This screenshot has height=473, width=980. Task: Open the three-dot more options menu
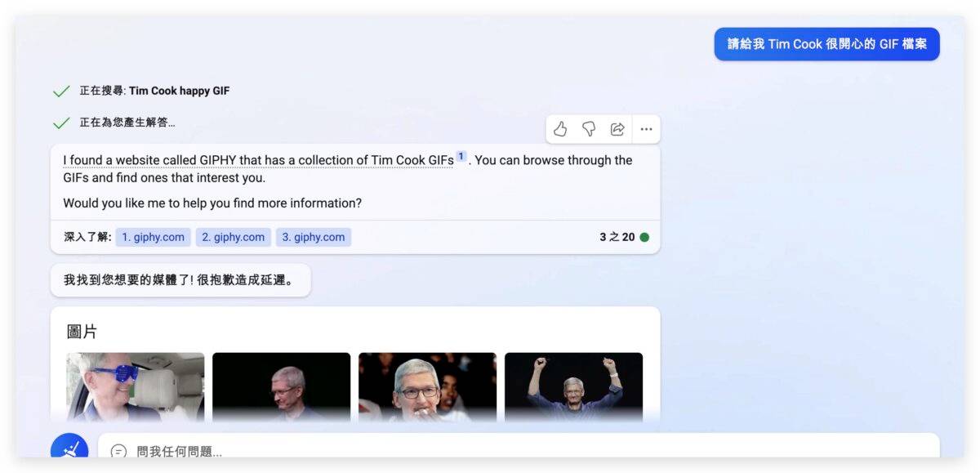[646, 129]
